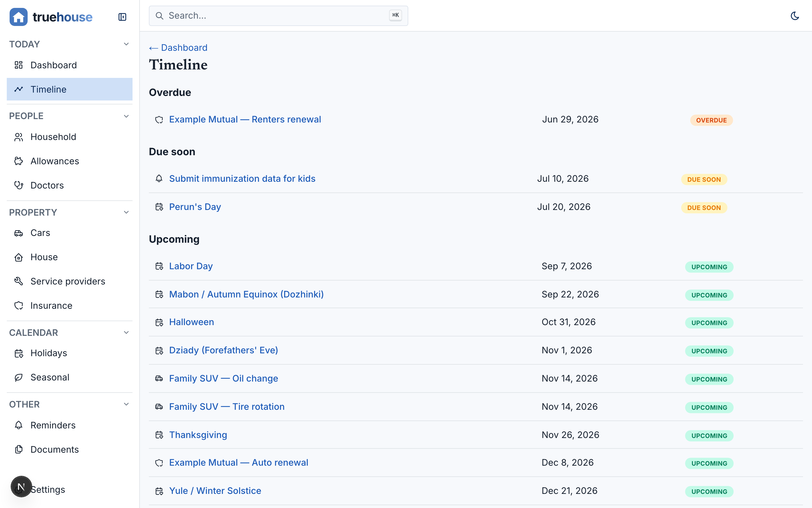The height and width of the screenshot is (508, 812).
Task: Collapse the PROPERTY section chevron
Action: [126, 212]
